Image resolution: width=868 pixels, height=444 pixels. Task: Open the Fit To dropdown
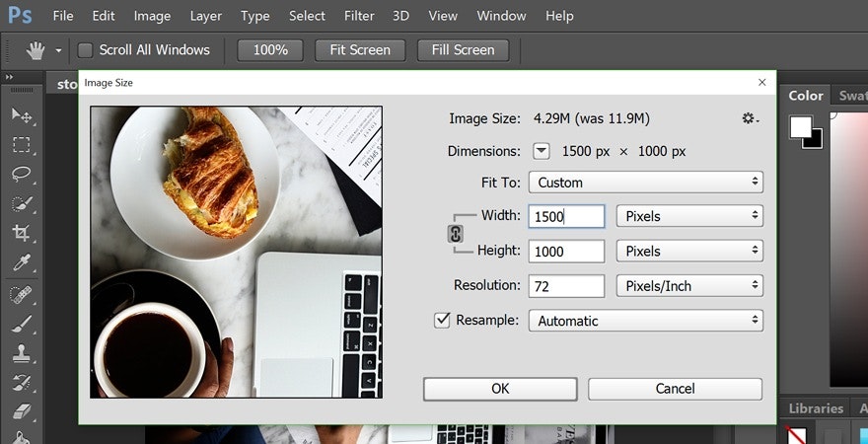click(x=645, y=183)
